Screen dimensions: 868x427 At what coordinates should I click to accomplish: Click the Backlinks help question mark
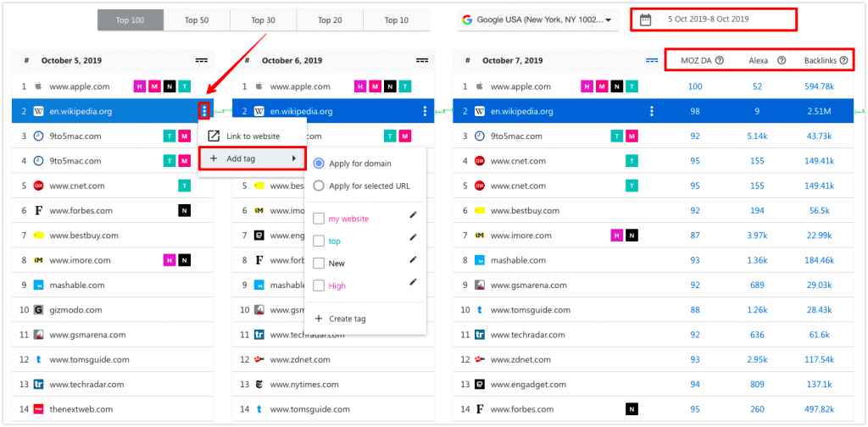tap(843, 60)
